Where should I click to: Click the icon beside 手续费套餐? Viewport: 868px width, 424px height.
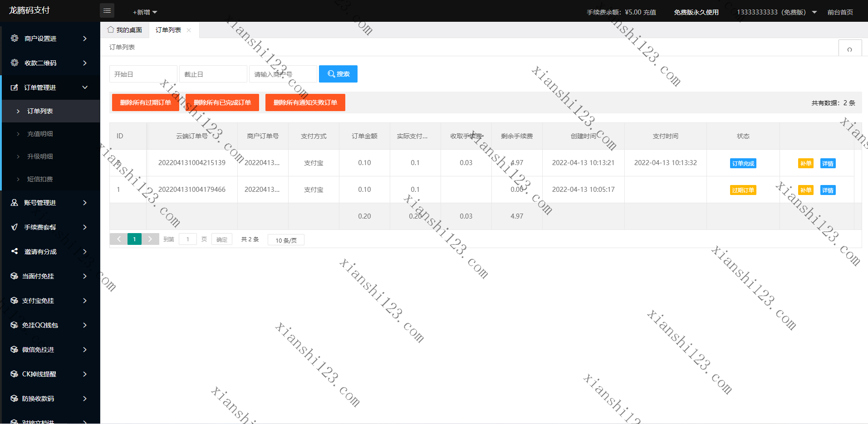pyautogui.click(x=15, y=227)
